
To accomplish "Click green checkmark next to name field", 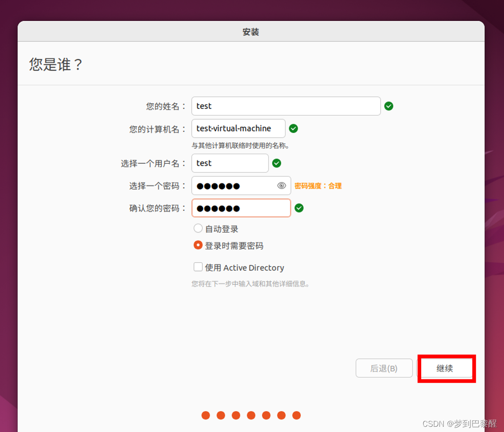I will click(x=388, y=106).
